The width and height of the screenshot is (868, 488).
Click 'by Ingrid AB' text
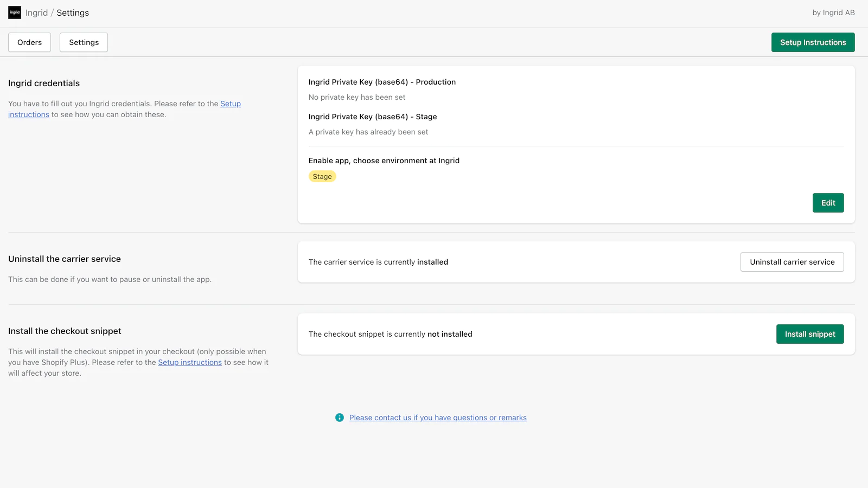[833, 12]
